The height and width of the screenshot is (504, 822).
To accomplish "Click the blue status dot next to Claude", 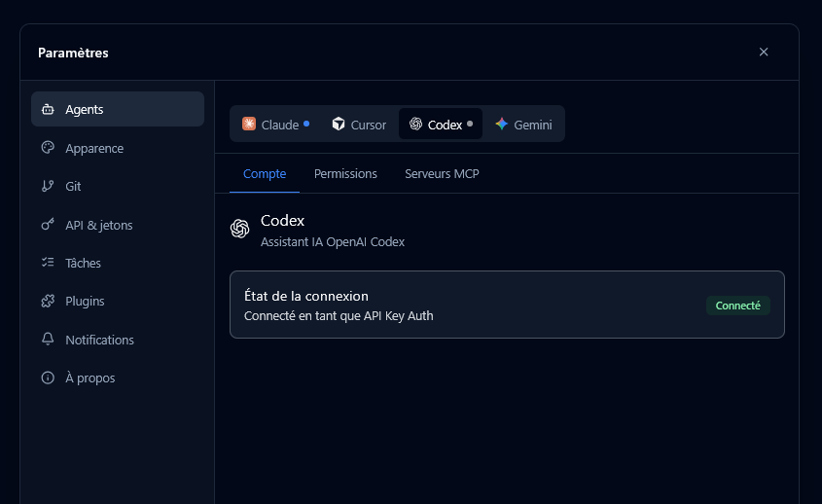I will click(x=306, y=124).
